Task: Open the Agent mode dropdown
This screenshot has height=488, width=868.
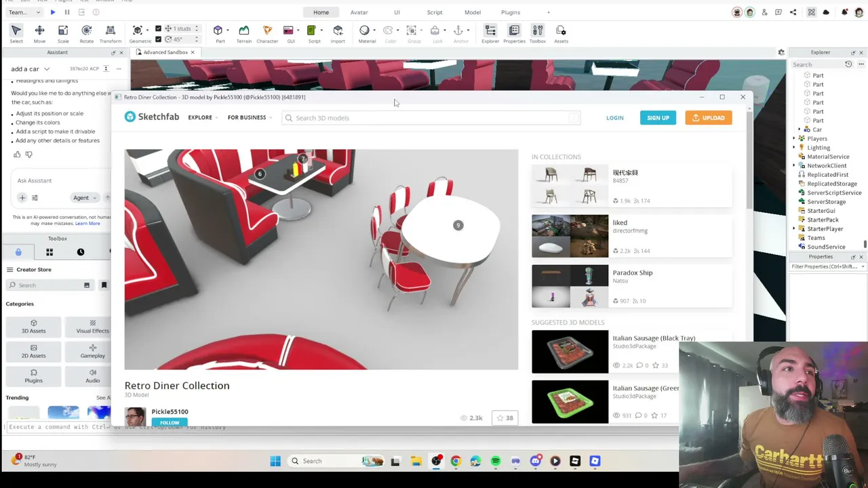Action: pos(85,198)
